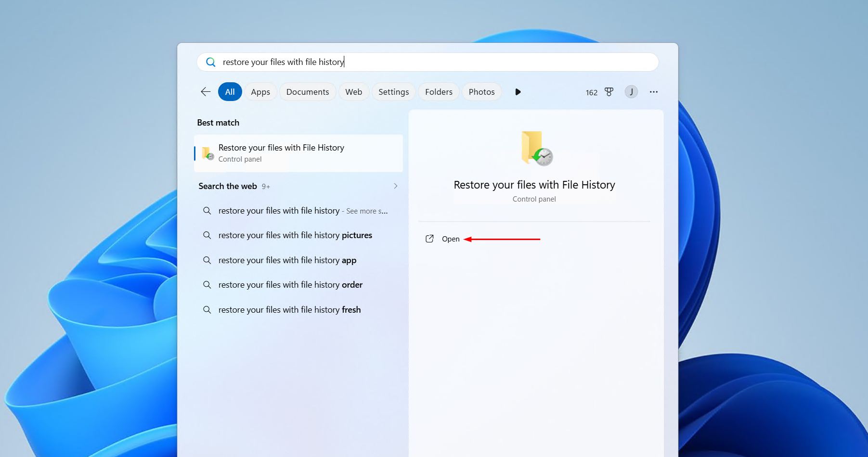Switch to the Documents filter tab
Viewport: 868px width, 457px height.
(x=308, y=92)
